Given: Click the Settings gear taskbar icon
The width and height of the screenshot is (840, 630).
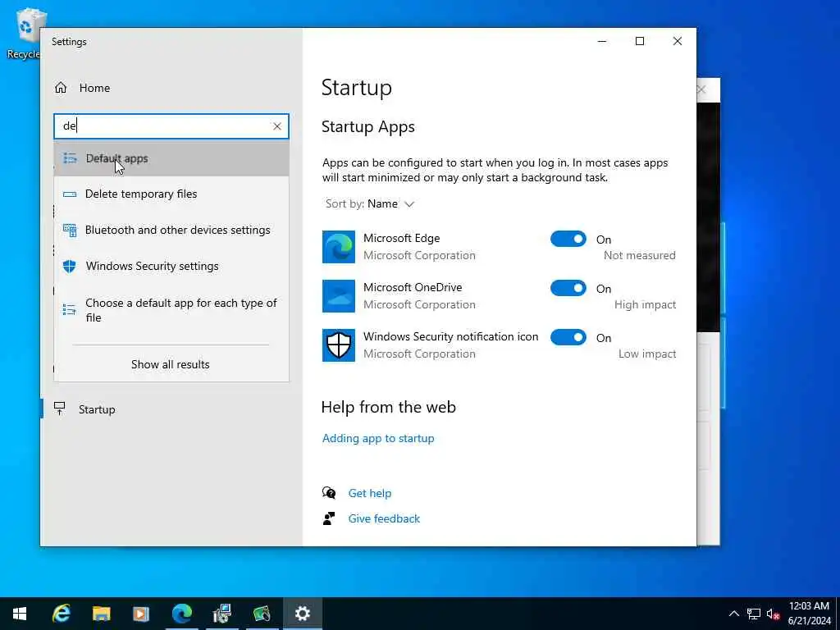Looking at the screenshot, I should tap(303, 614).
